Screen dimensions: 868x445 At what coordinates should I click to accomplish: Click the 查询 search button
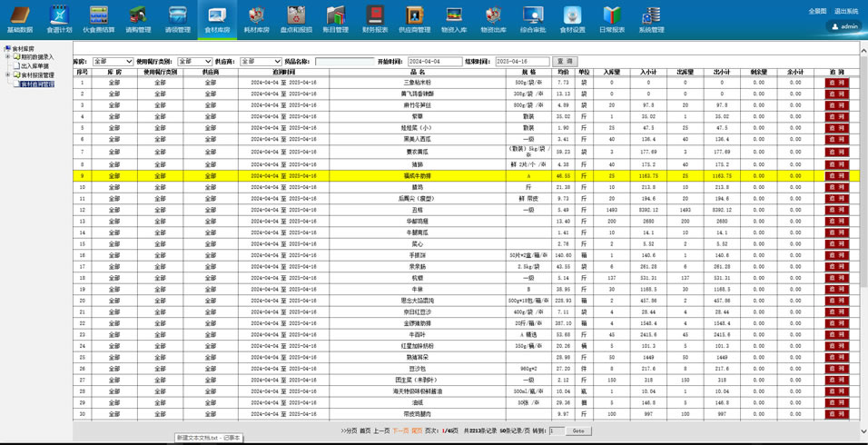point(563,62)
